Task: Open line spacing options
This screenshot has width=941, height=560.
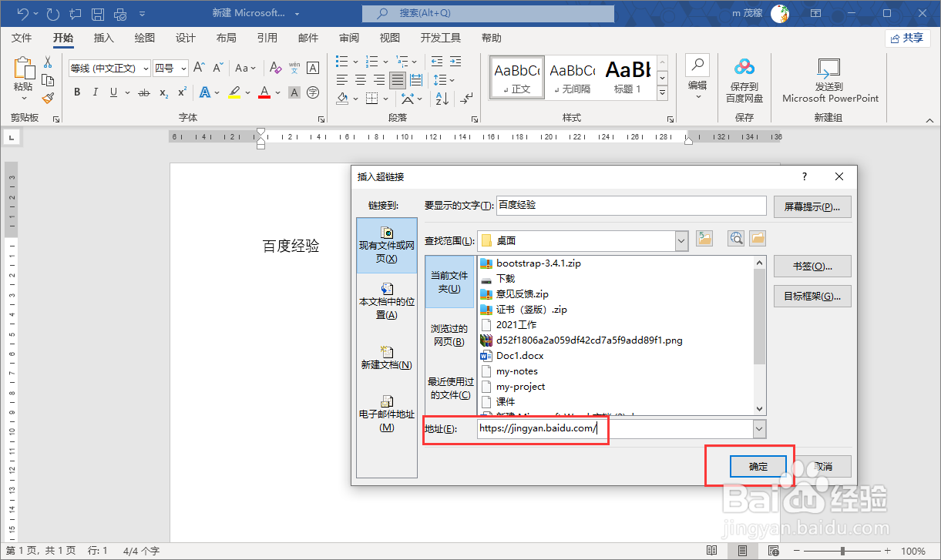Action: [443, 80]
